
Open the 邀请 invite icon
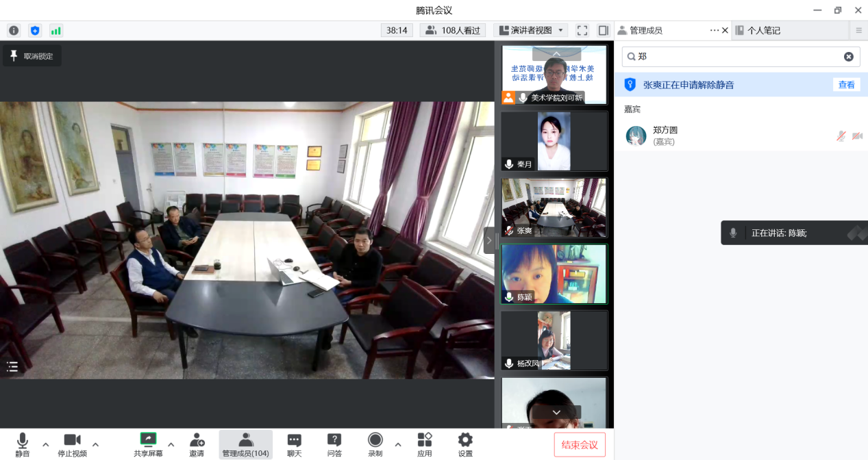pos(197,444)
